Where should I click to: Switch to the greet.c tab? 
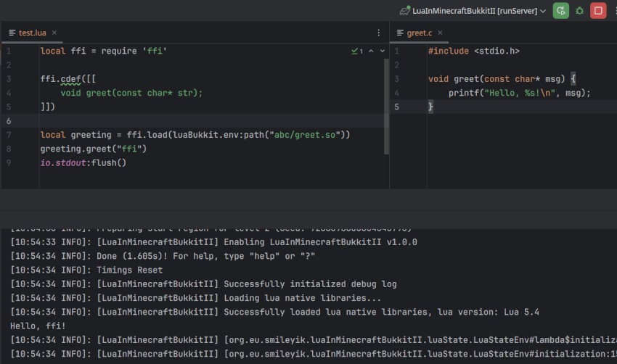419,33
